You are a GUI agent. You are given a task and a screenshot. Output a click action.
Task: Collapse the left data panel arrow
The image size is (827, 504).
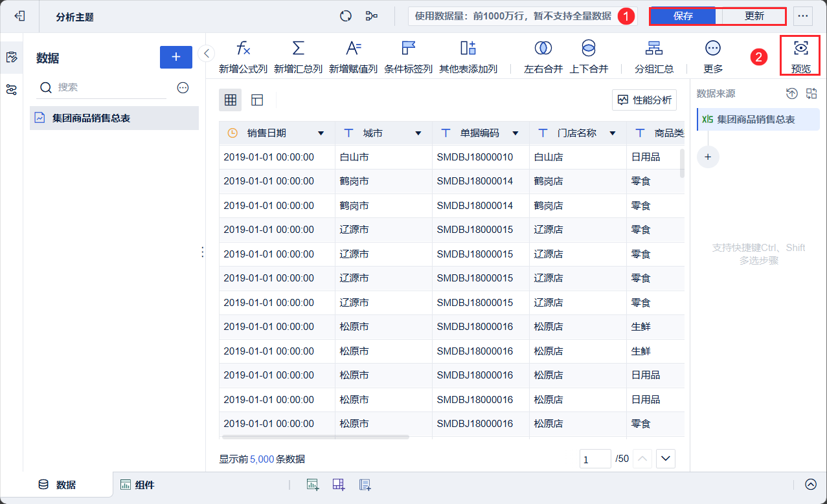[207, 53]
